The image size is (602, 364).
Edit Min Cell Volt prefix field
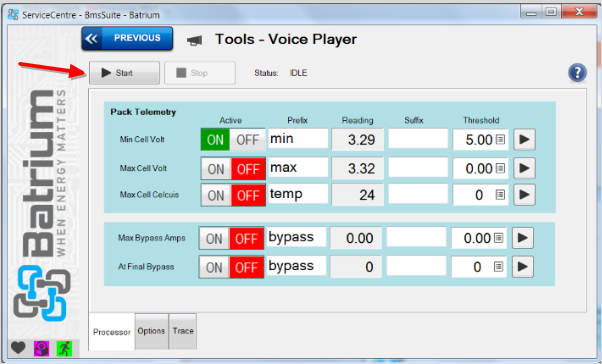click(298, 138)
